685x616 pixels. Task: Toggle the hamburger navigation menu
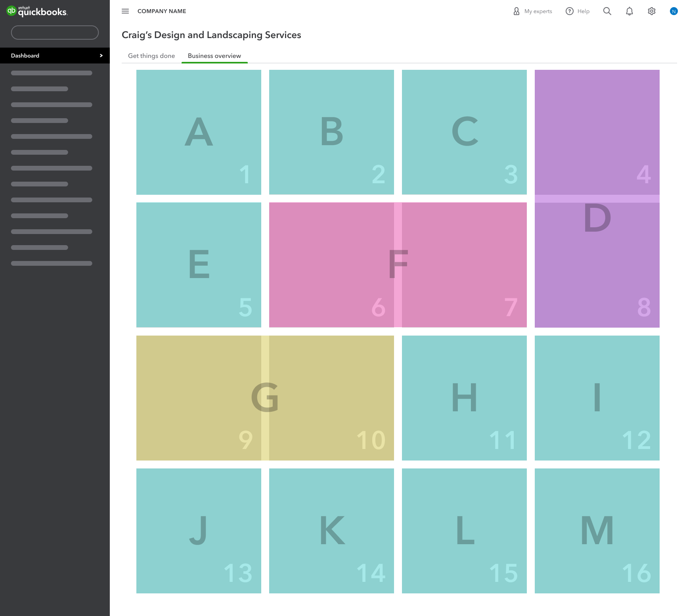(x=125, y=11)
